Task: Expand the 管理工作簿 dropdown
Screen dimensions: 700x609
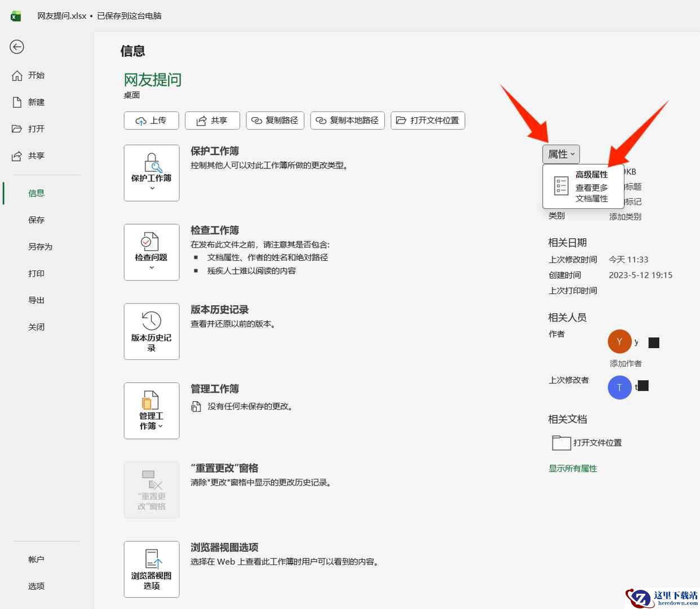Action: [x=152, y=411]
